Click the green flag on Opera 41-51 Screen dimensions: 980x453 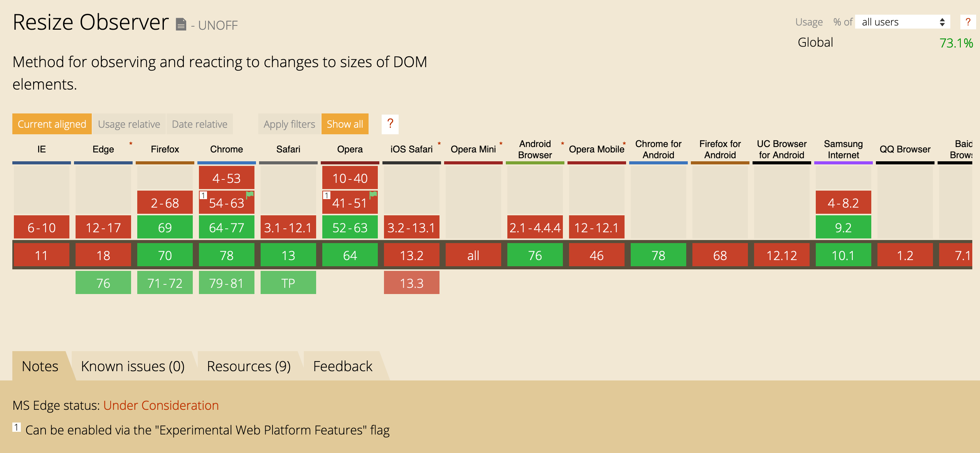pos(373,194)
